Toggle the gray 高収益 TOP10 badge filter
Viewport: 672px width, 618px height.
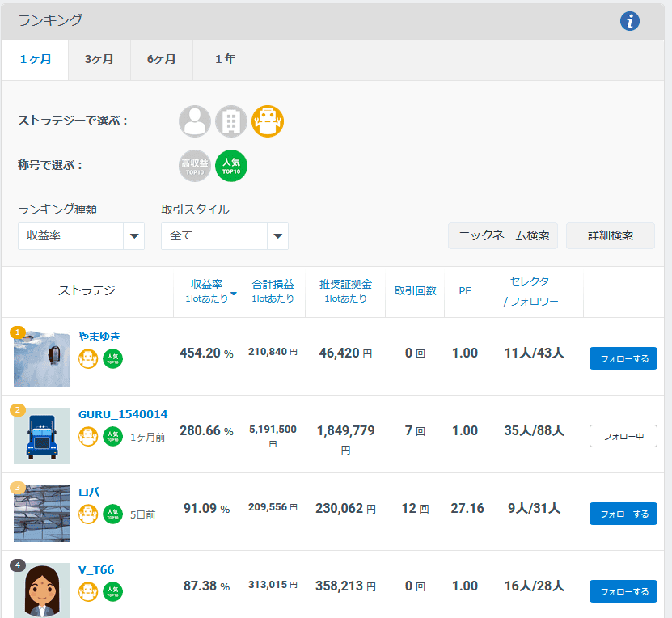[x=195, y=166]
